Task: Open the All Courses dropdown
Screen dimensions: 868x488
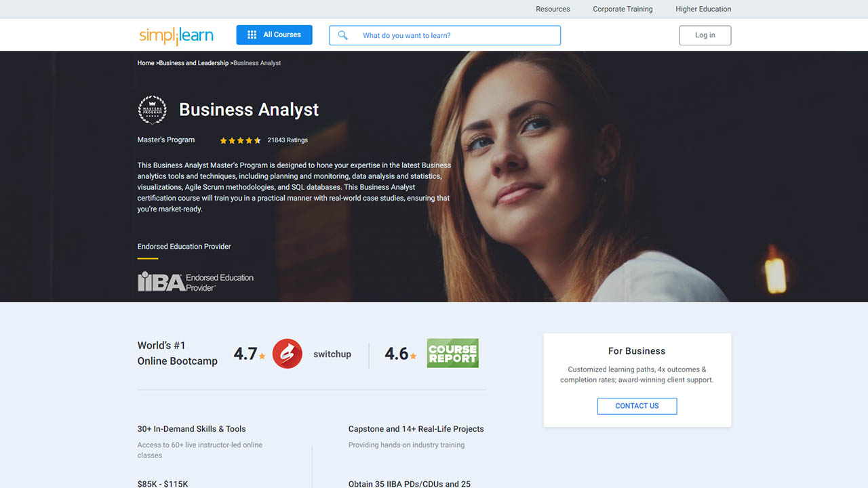Action: pyautogui.click(x=274, y=35)
